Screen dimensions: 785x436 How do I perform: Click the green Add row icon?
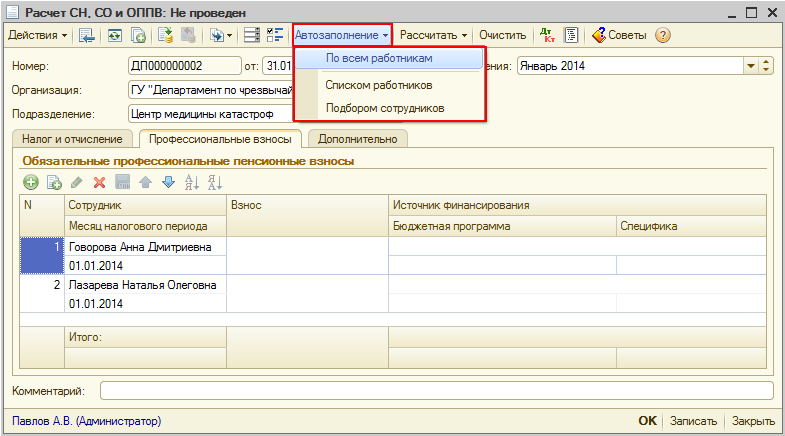(x=31, y=182)
